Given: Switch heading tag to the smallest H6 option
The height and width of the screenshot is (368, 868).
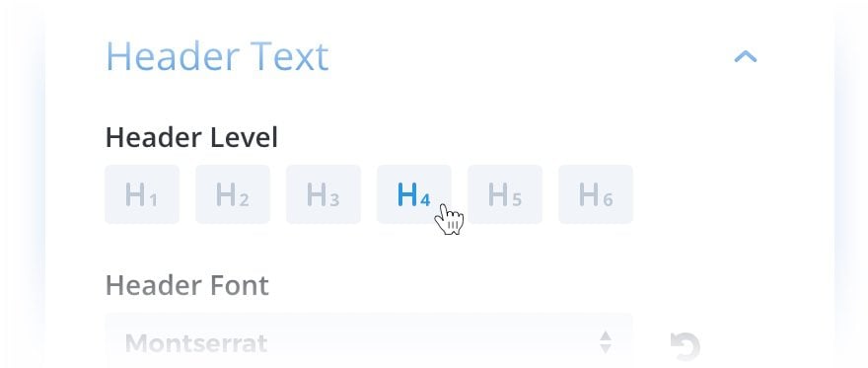Looking at the screenshot, I should [x=596, y=194].
